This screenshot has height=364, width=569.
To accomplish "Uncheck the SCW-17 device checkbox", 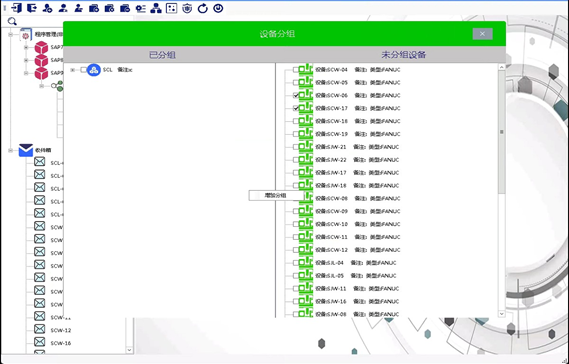I will coord(296,108).
